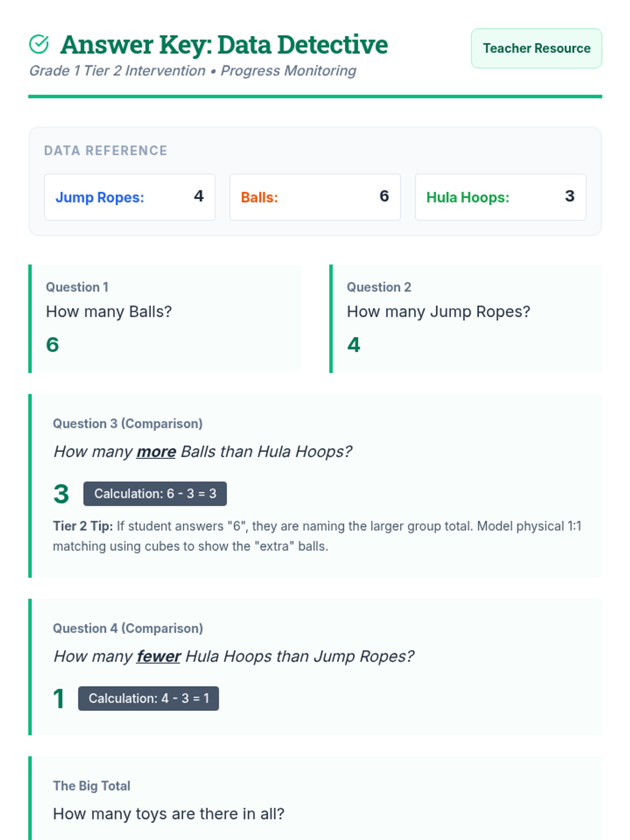
Task: Click the Grade 1 Tier 2 Intervention subtitle
Action: [x=192, y=71]
